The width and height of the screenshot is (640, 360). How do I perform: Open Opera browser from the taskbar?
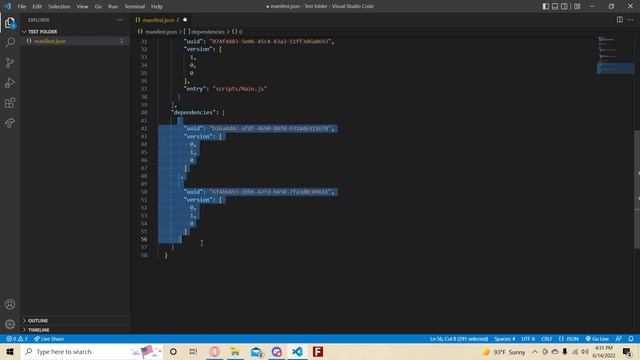tap(214, 351)
